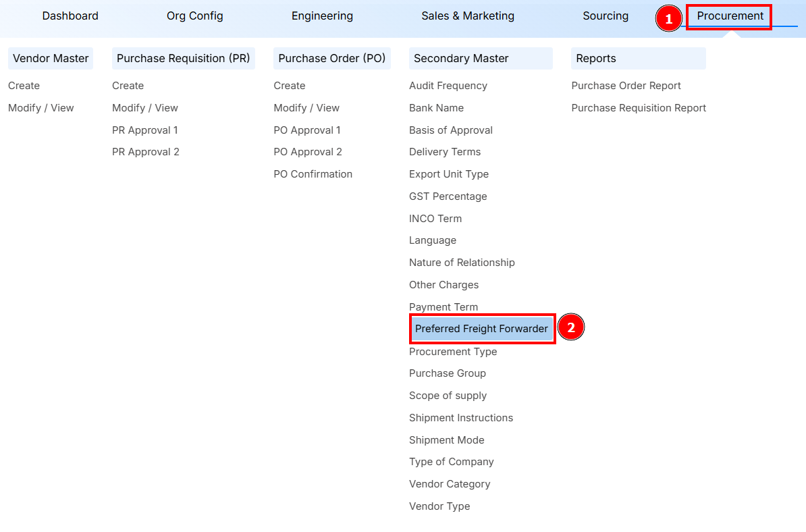806x532 pixels.
Task: Navigate to Org Config
Action: click(194, 16)
